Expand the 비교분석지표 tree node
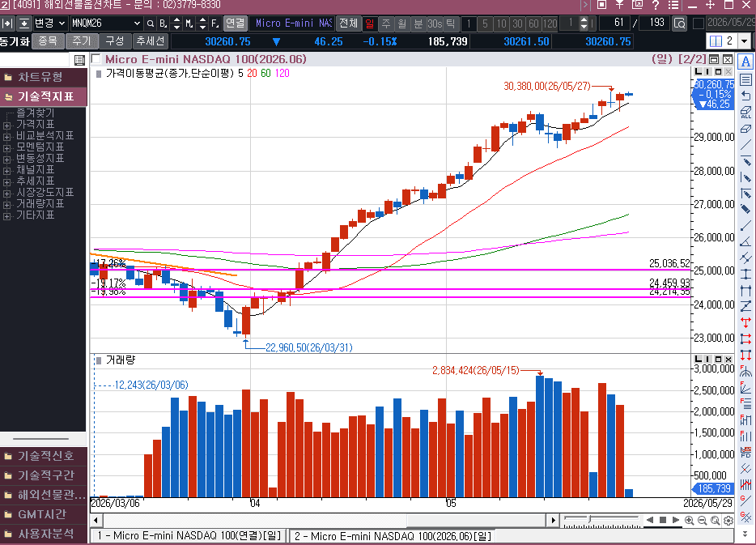 point(6,137)
